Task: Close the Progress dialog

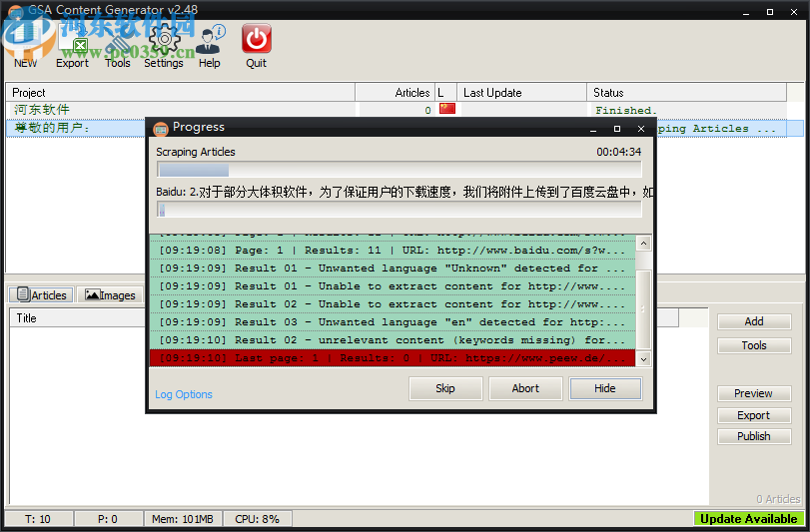Action: tap(641, 129)
